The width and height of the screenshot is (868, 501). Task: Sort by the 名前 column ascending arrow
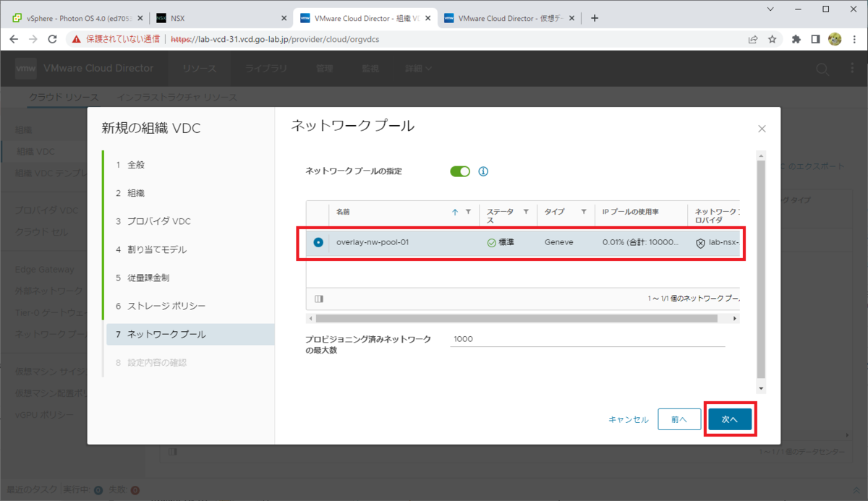pos(455,212)
